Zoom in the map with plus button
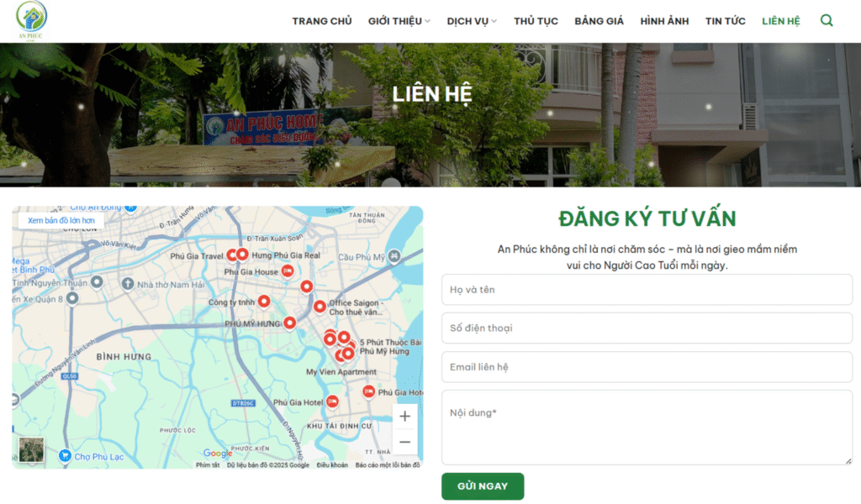861x504 pixels. click(x=404, y=417)
